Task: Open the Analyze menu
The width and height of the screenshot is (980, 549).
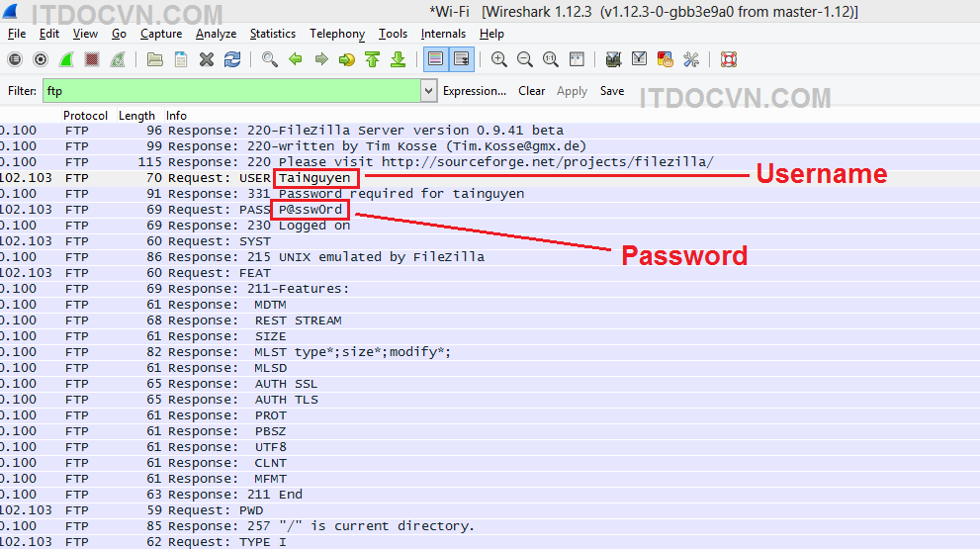Action: pyautogui.click(x=216, y=34)
